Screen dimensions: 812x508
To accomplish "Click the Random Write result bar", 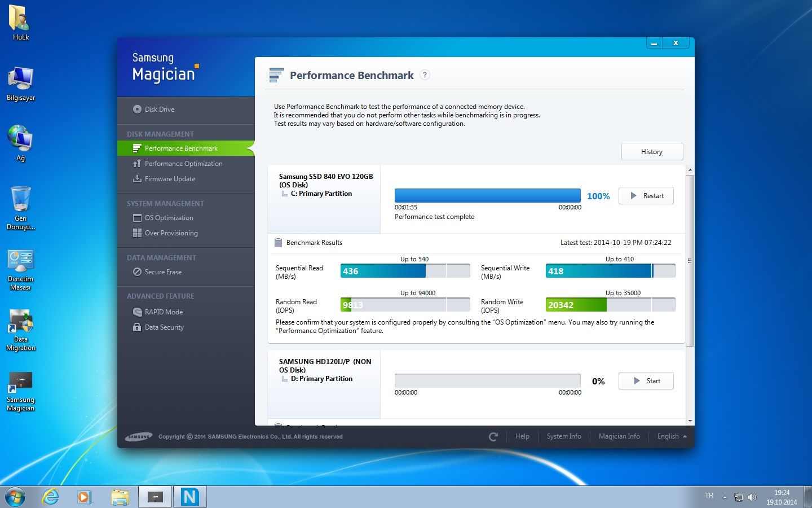I will click(611, 305).
